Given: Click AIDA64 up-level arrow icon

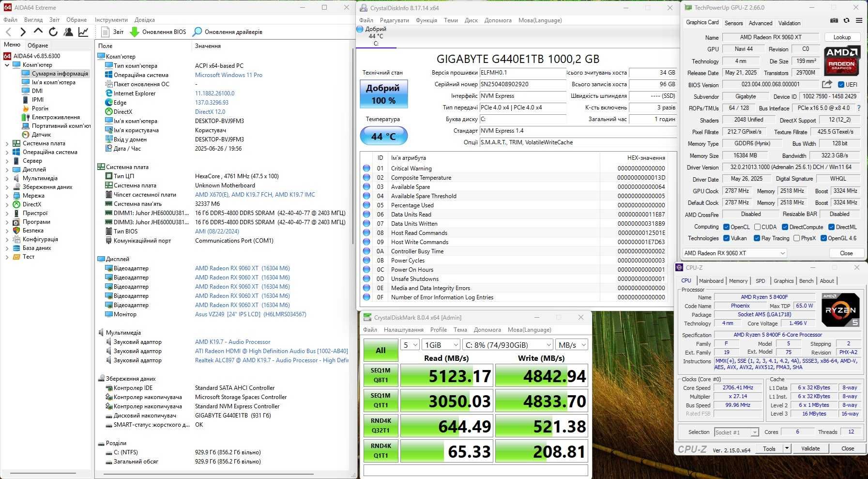Looking at the screenshot, I should tap(38, 31).
